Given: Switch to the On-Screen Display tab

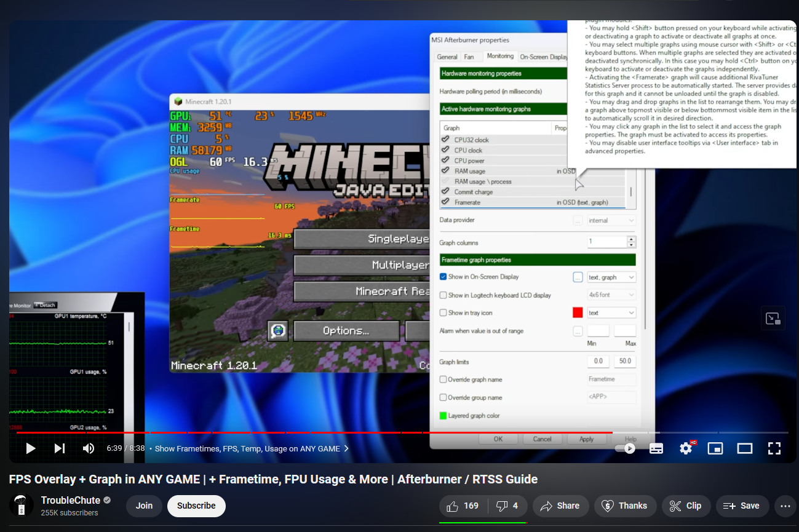Looking at the screenshot, I should pyautogui.click(x=543, y=57).
